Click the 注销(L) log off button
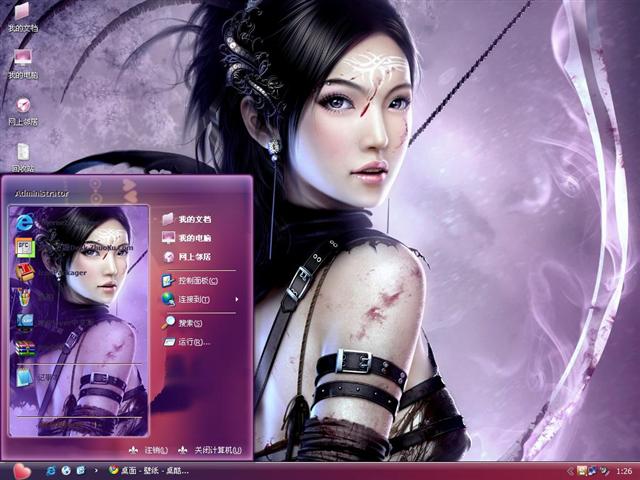The width and height of the screenshot is (640, 480). pyautogui.click(x=149, y=450)
